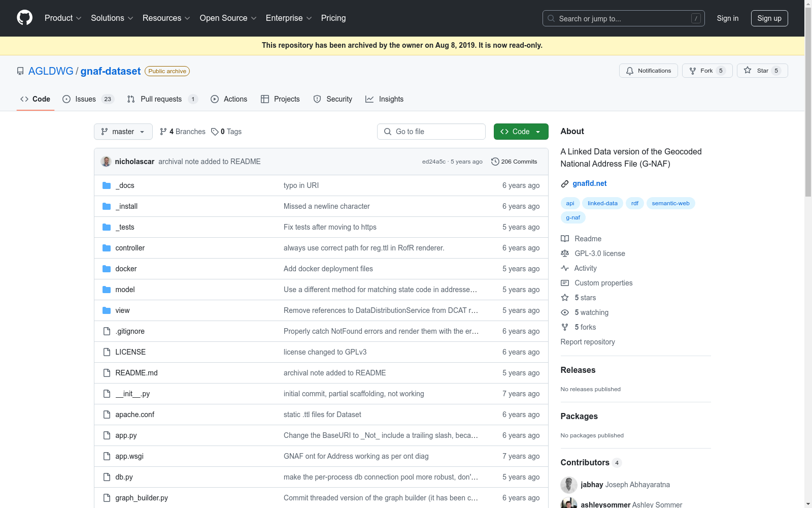Screen dimensions: 812x508
Task: Click the Go to file input
Action: pos(431,132)
